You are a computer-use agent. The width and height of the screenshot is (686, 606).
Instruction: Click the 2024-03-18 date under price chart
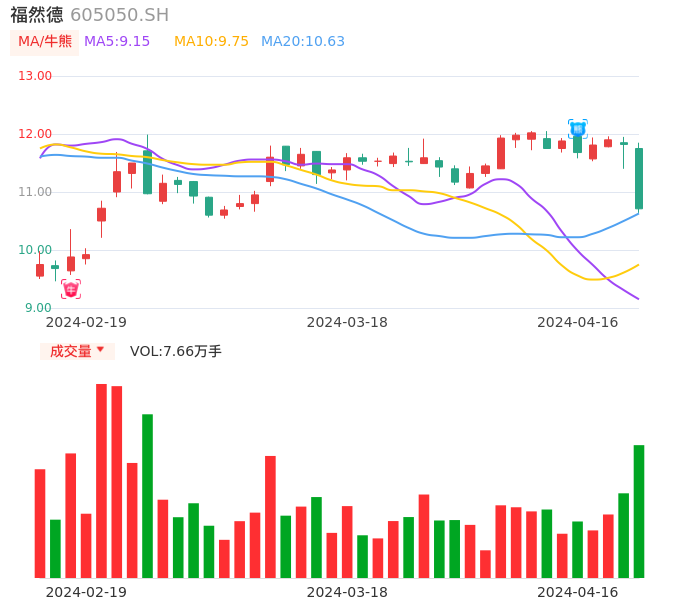[x=346, y=322]
